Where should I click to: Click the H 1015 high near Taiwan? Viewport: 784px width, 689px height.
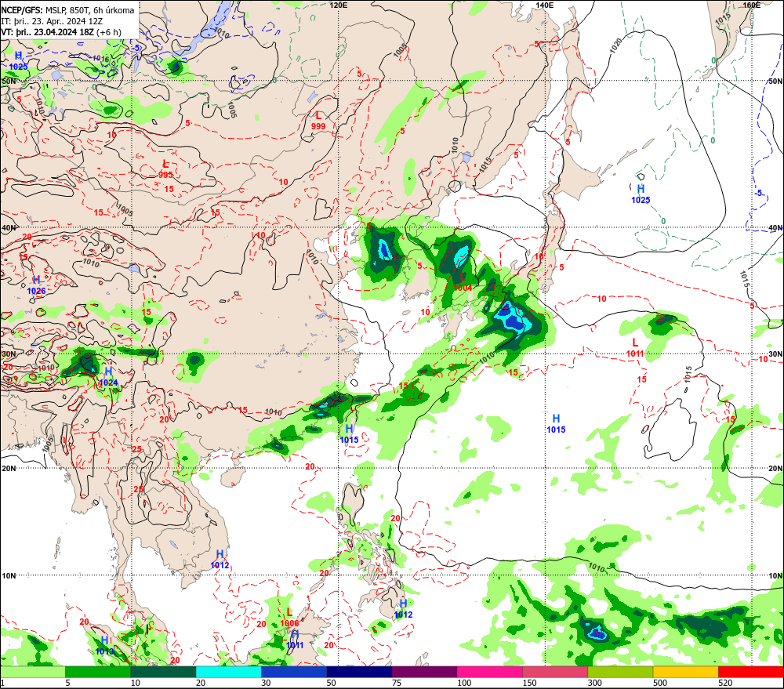[x=349, y=433]
